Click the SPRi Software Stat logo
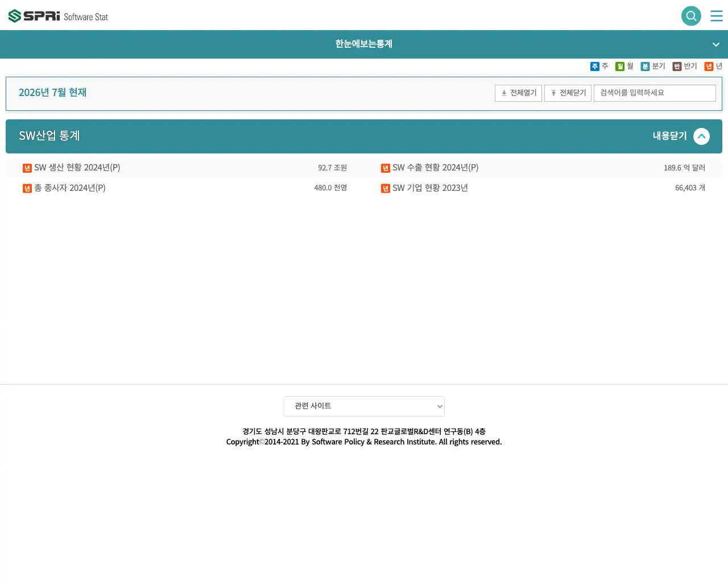This screenshot has width=728, height=582. (x=58, y=16)
